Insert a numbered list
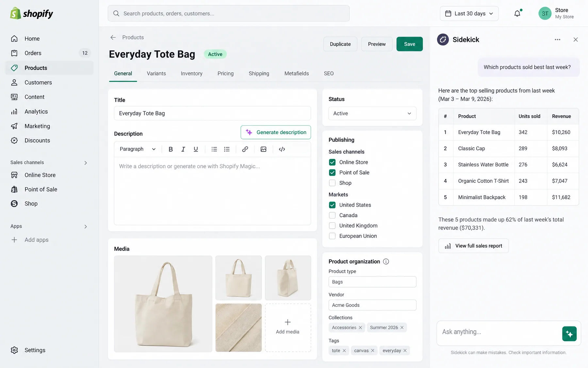 [227, 149]
